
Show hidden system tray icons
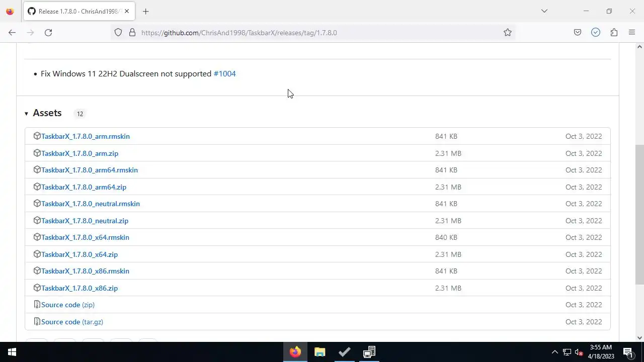[554, 352]
